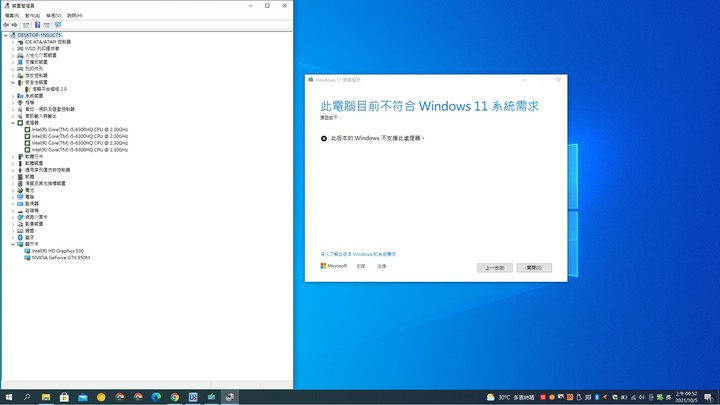Open Microsoft Edge from taskbar

(156, 397)
